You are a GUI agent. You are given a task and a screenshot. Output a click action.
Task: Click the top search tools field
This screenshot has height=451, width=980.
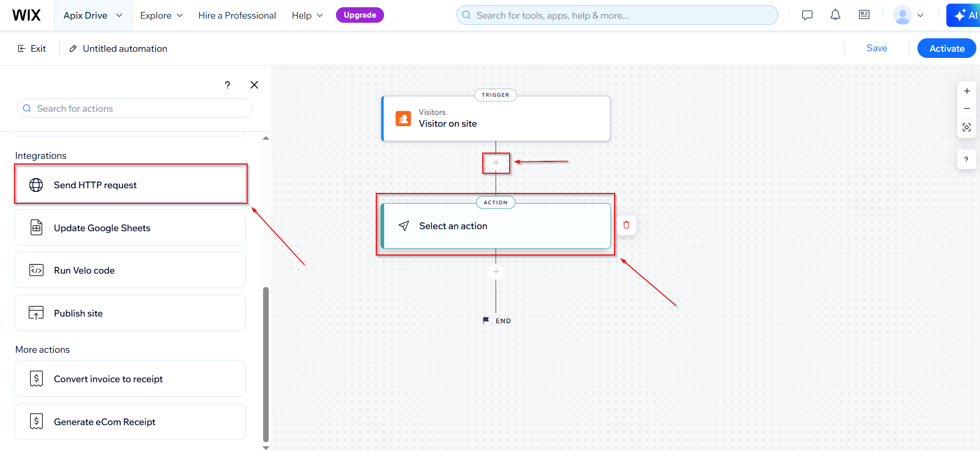pyautogui.click(x=617, y=15)
